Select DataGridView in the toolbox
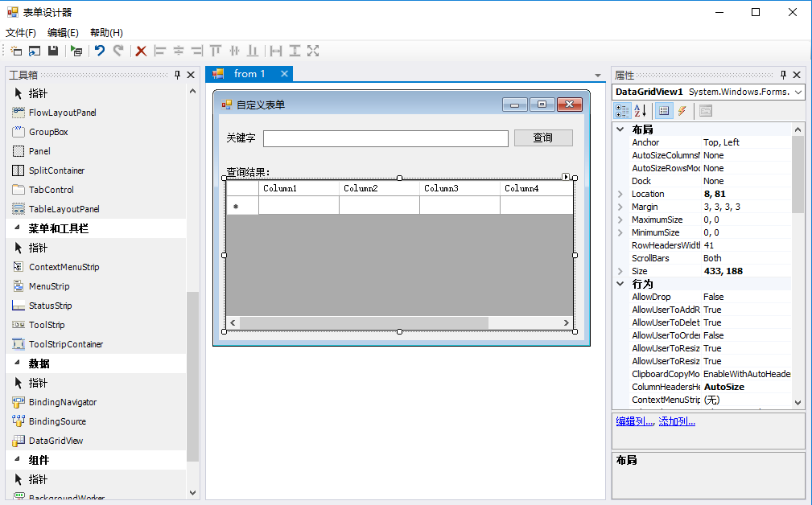The height and width of the screenshot is (505, 812). (56, 441)
